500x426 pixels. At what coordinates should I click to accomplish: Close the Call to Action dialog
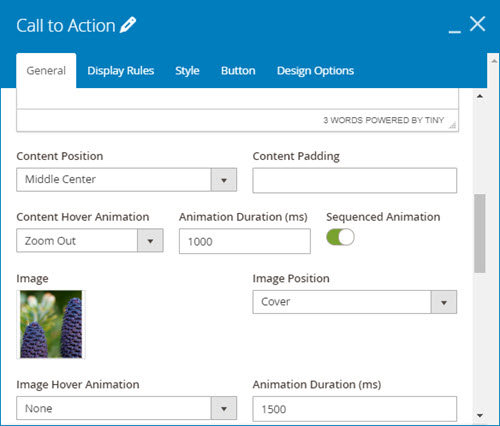(477, 24)
